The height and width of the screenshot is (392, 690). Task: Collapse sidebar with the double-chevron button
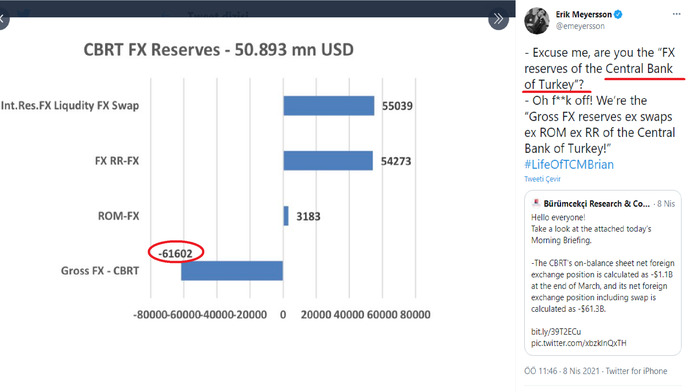(x=498, y=19)
